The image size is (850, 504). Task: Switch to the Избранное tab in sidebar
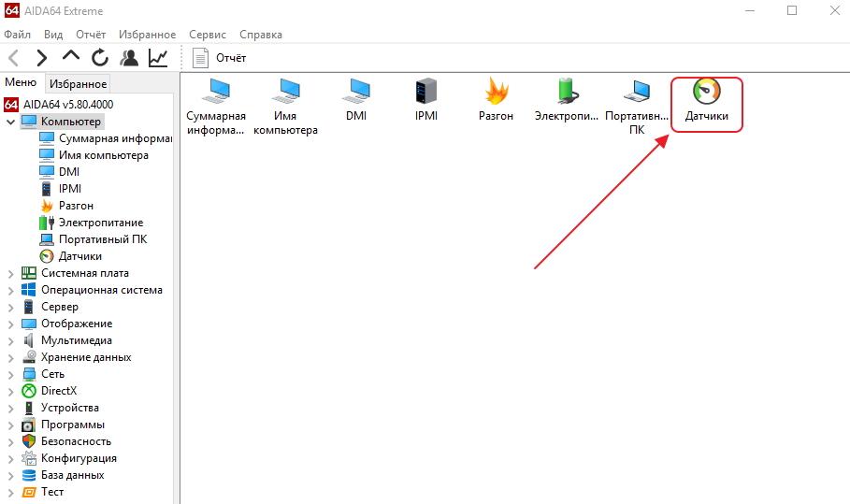(78, 83)
